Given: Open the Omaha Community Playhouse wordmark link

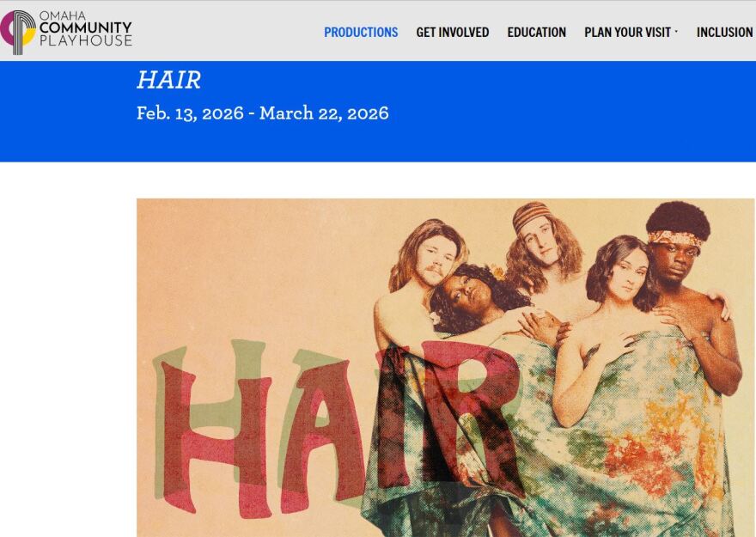Looking at the screenshot, I should click(85, 29).
